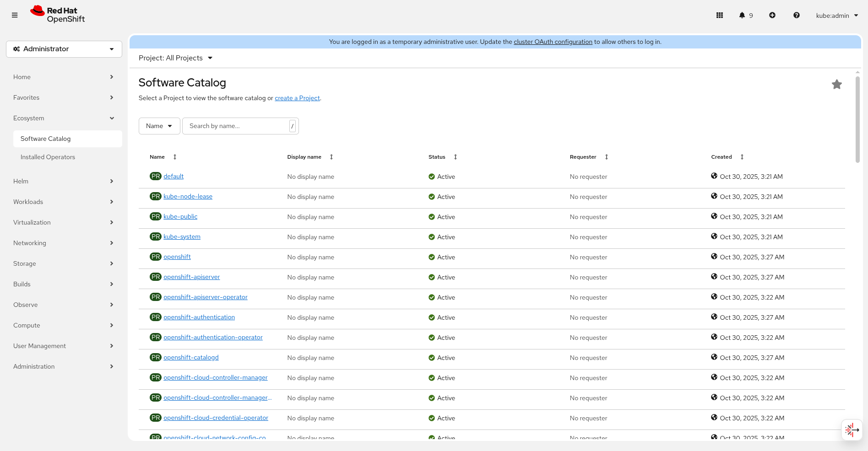Open the Administrator perspective switcher
Image resolution: width=868 pixels, height=451 pixels.
coord(64,49)
